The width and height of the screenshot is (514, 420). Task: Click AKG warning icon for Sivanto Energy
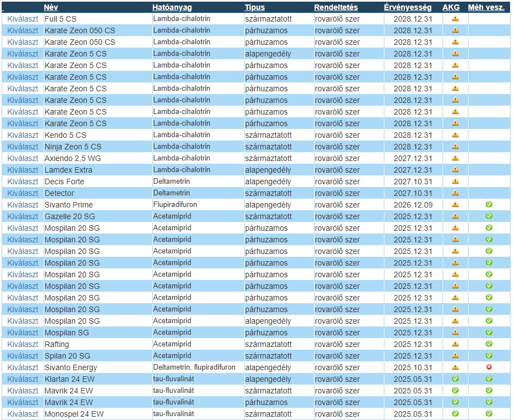coord(455,367)
